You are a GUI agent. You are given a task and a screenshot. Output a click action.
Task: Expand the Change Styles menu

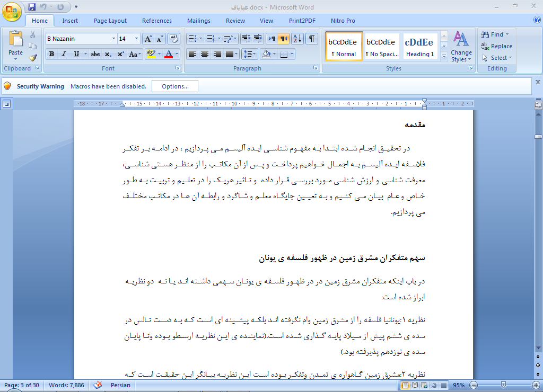pos(461,47)
